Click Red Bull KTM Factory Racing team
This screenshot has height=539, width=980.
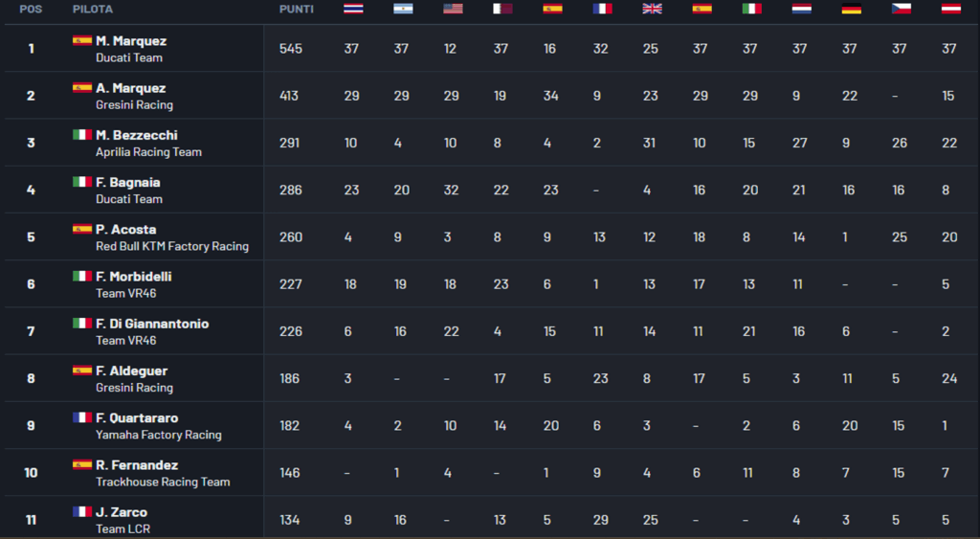coord(172,246)
